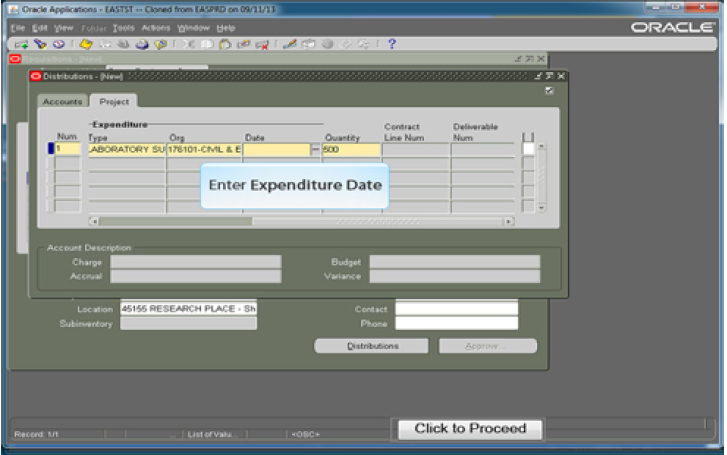Image resolution: width=727 pixels, height=455 pixels.
Task: Click the Budget account description field
Action: (x=455, y=262)
